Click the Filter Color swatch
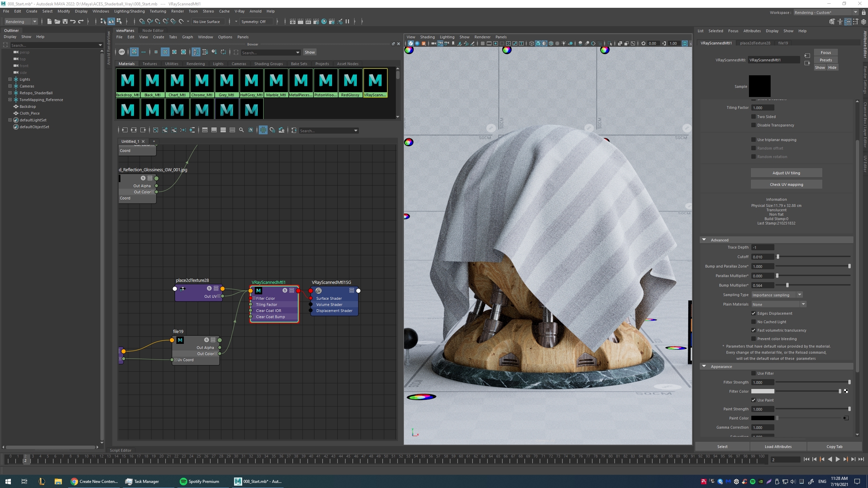 pyautogui.click(x=763, y=391)
